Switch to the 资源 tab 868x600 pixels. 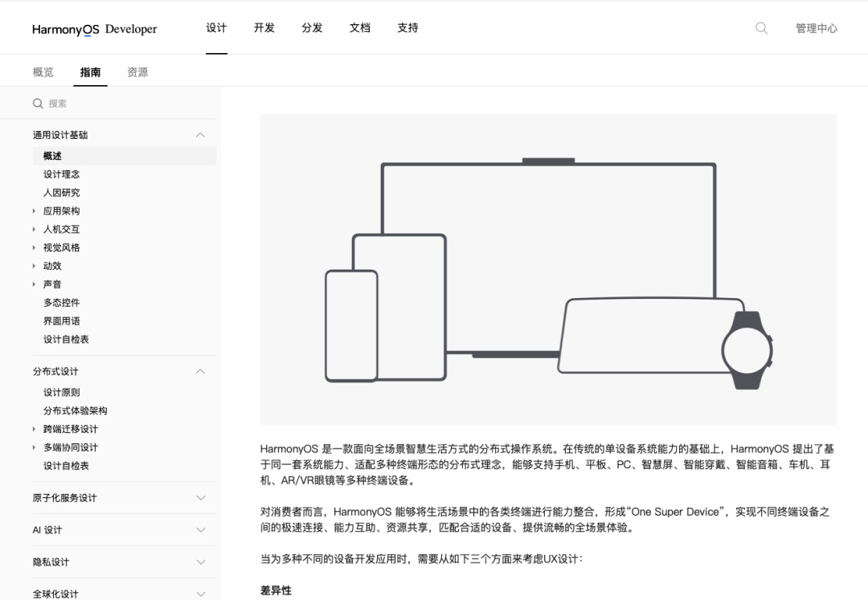[137, 72]
